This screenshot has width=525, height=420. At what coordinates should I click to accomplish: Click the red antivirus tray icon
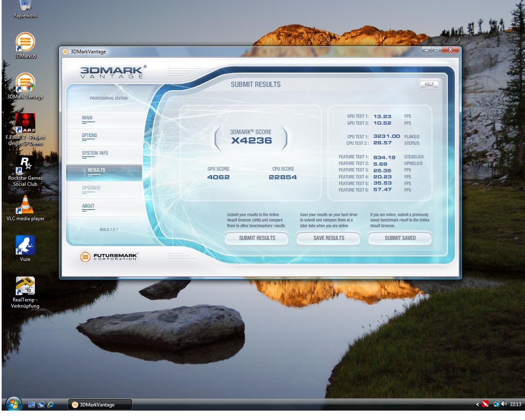486,404
